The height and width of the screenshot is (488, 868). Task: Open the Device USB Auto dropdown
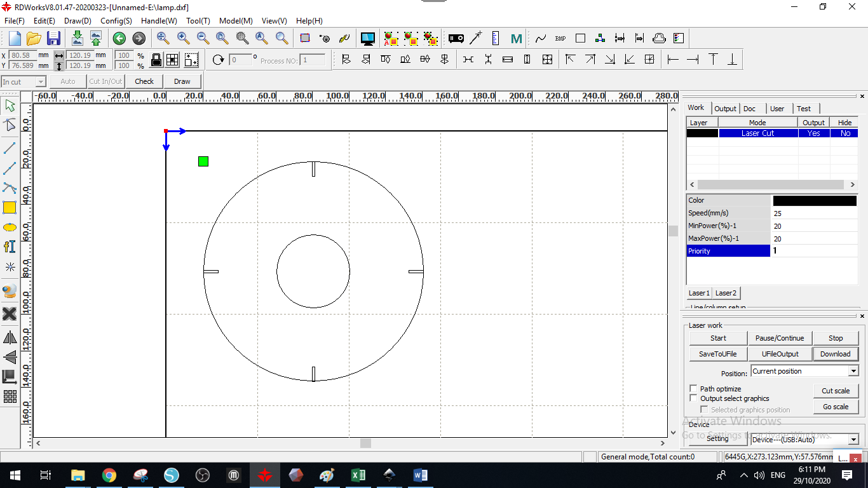point(853,440)
